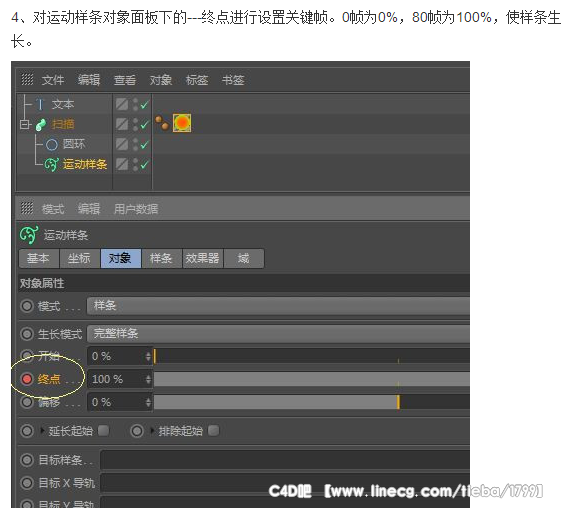
Task: Click the Phong tag on Sweep row
Action: (x=162, y=123)
